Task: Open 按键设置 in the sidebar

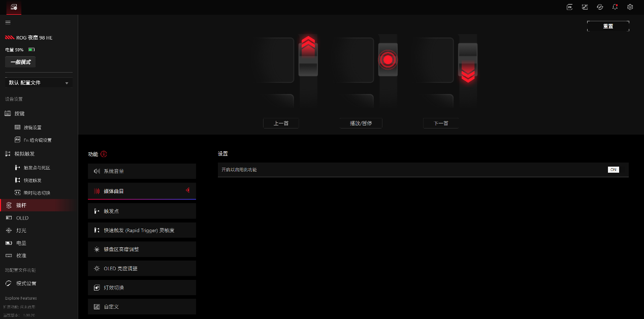Action: [x=33, y=127]
